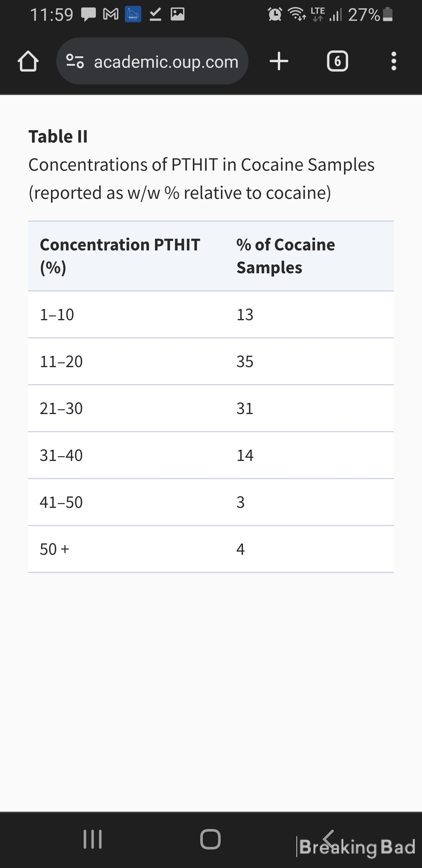This screenshot has height=868, width=422.
Task: Tap the battery 27% indicator
Action: pyautogui.click(x=370, y=14)
